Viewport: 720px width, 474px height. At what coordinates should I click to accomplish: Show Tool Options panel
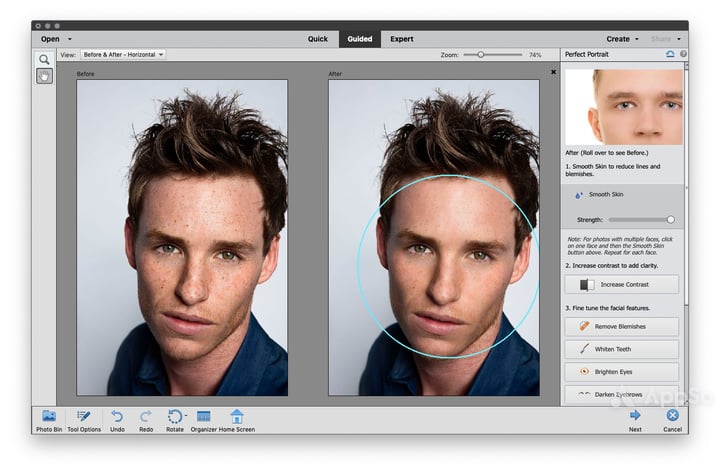(84, 421)
